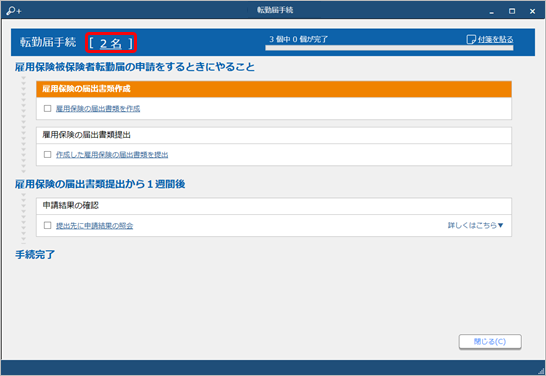
Task: Close the 転勤届手続 window
Action: click(532, 11)
